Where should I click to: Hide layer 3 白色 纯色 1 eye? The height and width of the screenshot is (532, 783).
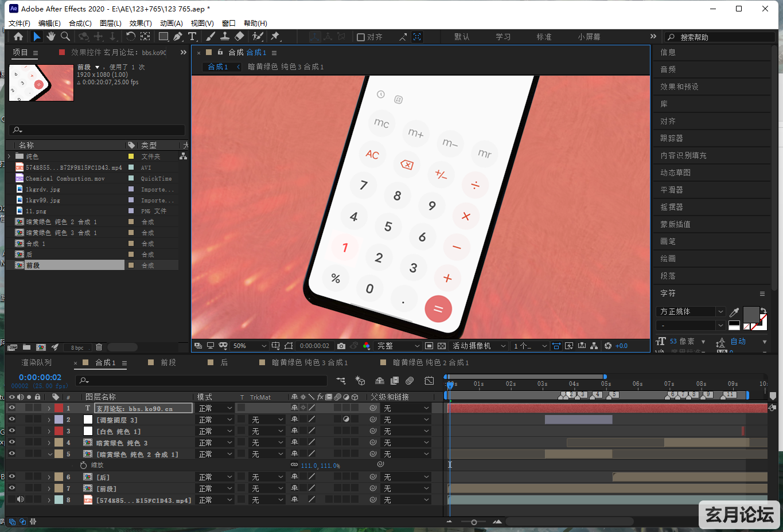click(x=12, y=431)
